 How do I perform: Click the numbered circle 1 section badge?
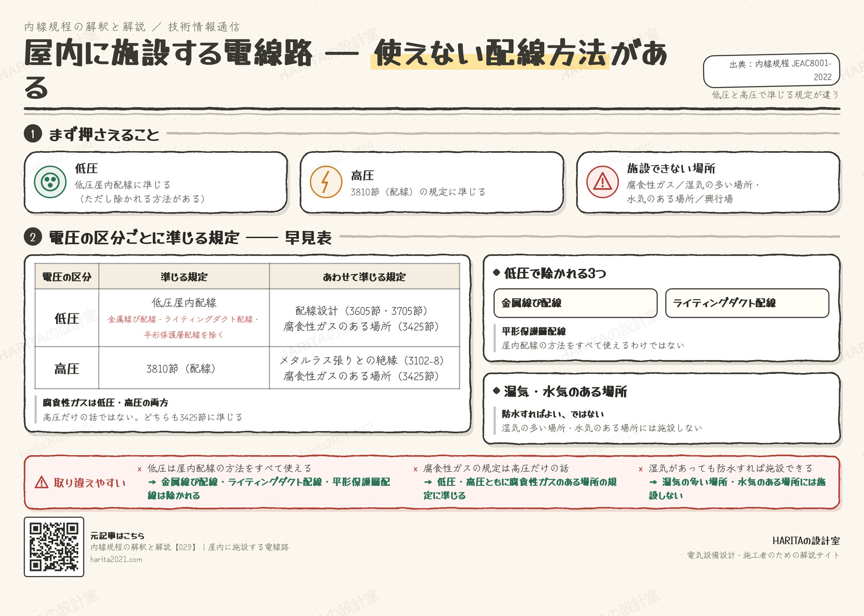(33, 133)
